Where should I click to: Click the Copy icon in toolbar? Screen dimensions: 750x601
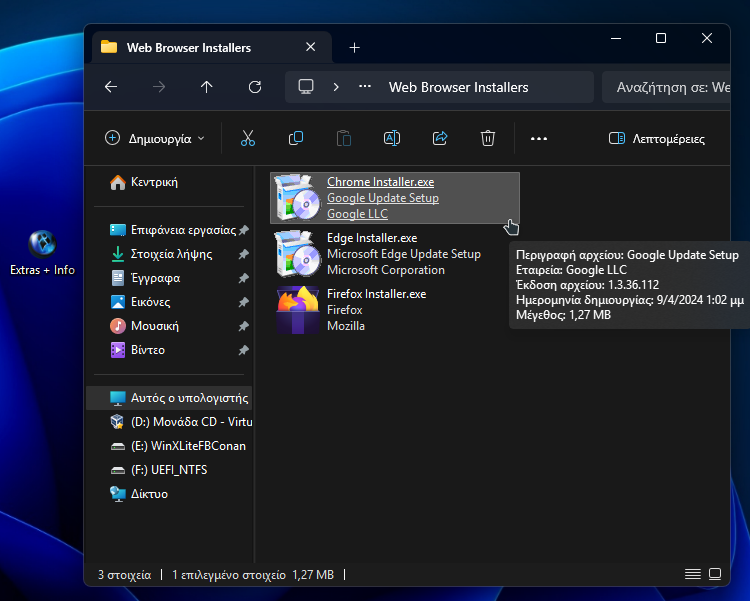(x=296, y=138)
